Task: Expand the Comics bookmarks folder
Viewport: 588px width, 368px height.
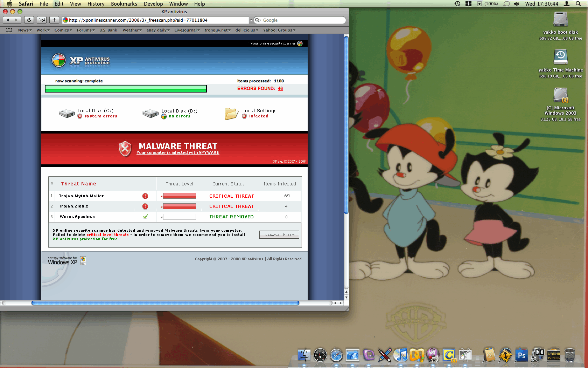Action: coord(63,30)
